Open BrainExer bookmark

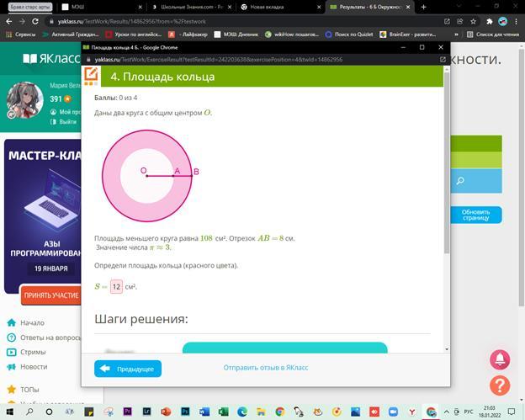408,35
